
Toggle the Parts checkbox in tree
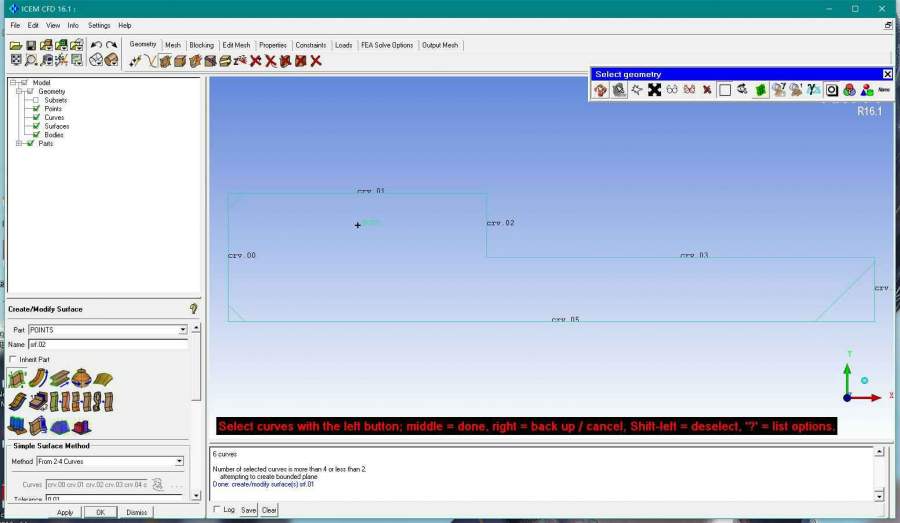pyautogui.click(x=30, y=144)
